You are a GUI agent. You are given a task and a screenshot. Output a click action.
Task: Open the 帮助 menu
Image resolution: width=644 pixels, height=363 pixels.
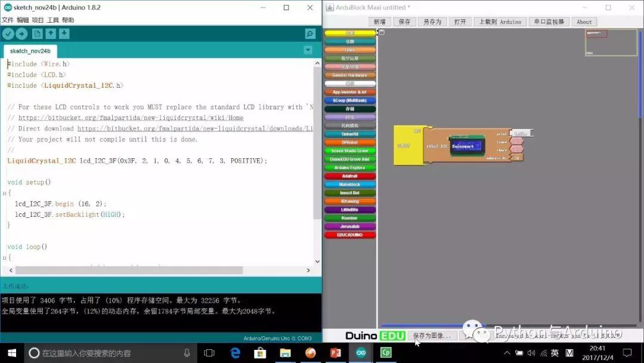68,20
